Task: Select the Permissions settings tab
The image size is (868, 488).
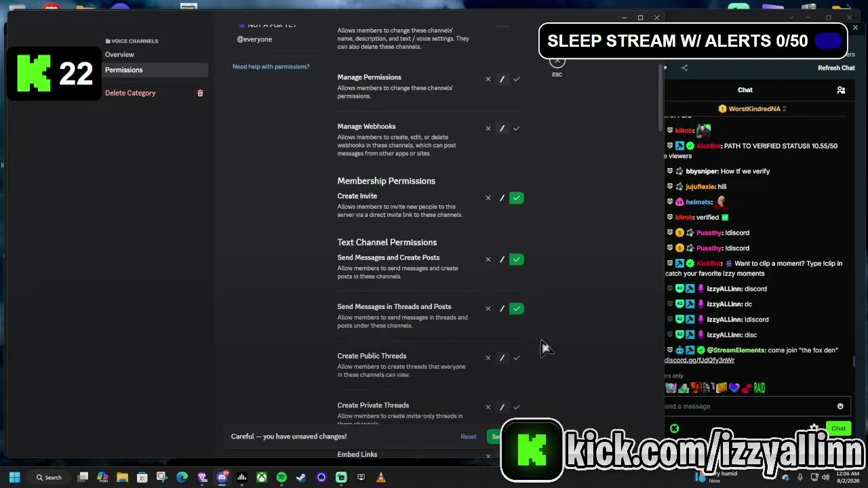Action: [x=155, y=70]
